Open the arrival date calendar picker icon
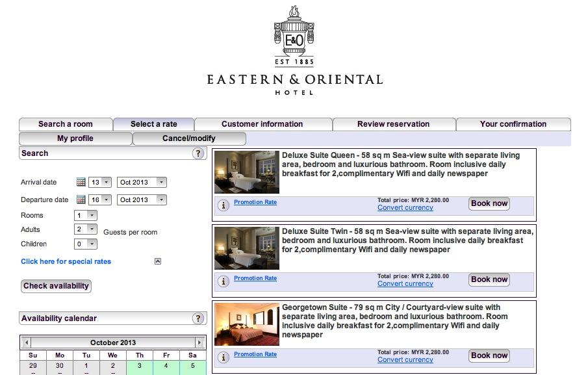Image resolution: width=588 pixels, height=375 pixels. (81, 182)
